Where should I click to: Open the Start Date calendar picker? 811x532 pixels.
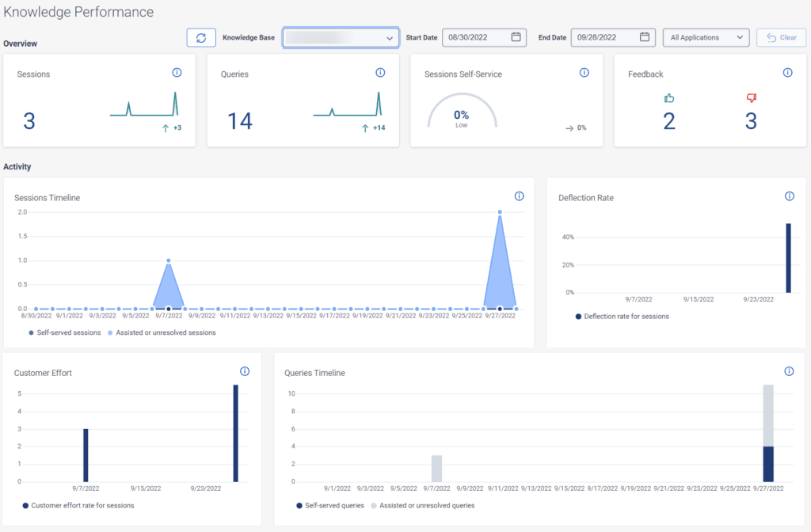[x=517, y=37]
